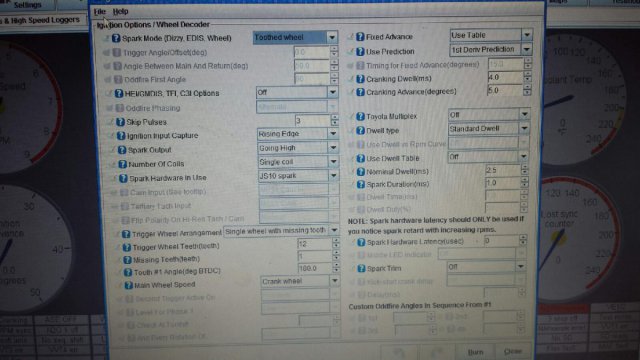
Task: Click the Skip Pulses stepper arrows
Action: (335, 120)
